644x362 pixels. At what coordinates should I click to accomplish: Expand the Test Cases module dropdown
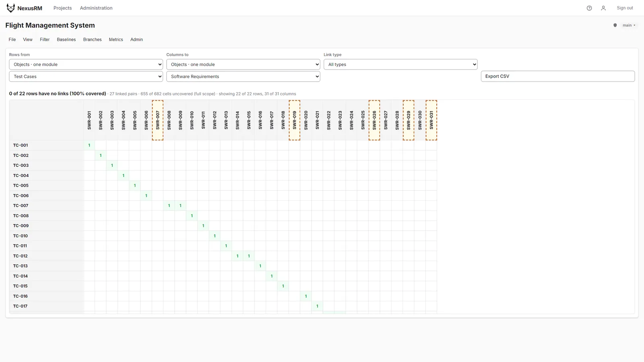pos(86,76)
